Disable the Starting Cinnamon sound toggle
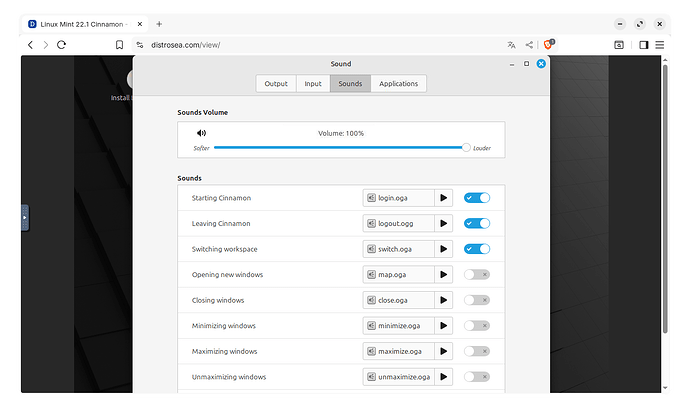 (x=477, y=198)
